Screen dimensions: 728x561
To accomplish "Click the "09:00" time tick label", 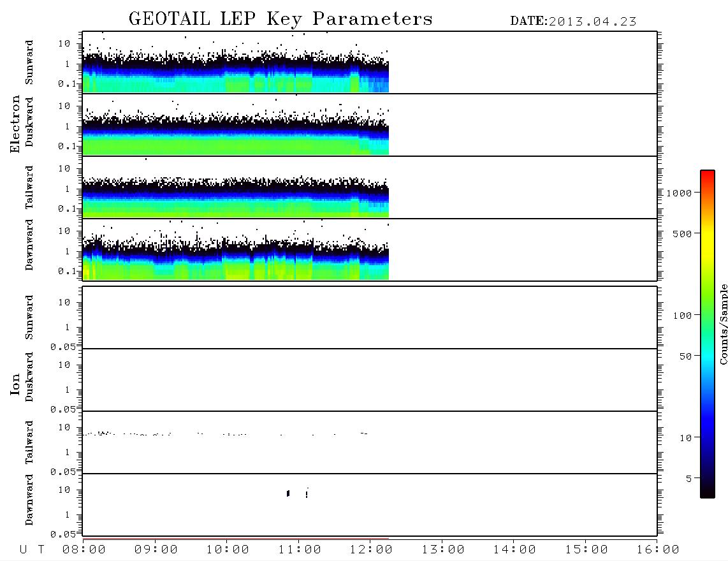I will pos(156,550).
